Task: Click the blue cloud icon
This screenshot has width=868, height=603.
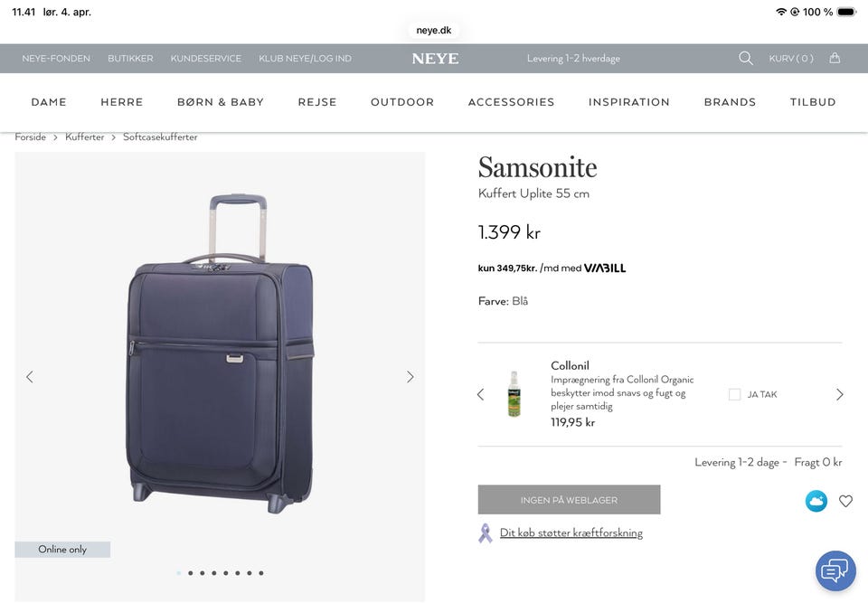Action: 816,501
